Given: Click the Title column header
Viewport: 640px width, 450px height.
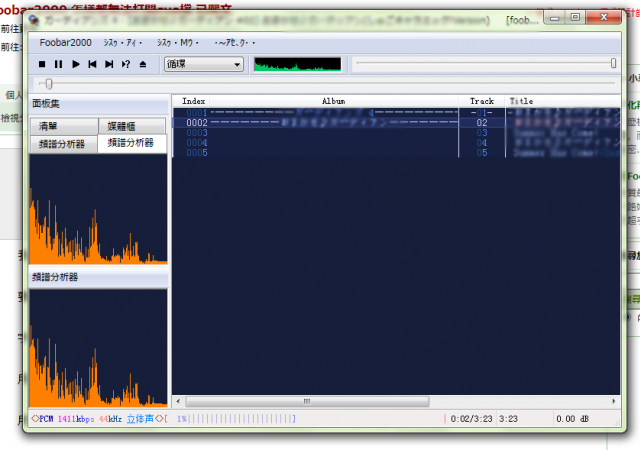Looking at the screenshot, I should coord(562,101).
